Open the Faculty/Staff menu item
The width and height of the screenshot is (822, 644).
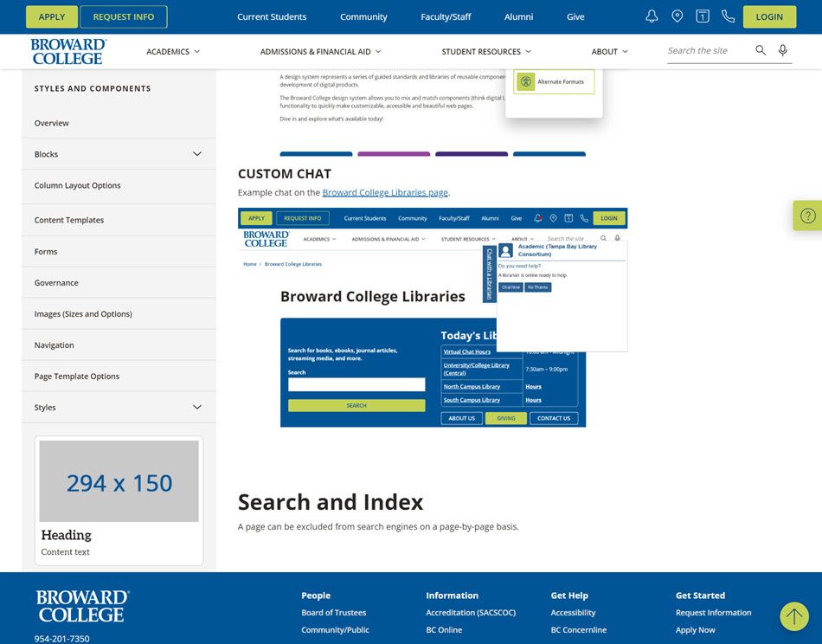click(x=446, y=16)
